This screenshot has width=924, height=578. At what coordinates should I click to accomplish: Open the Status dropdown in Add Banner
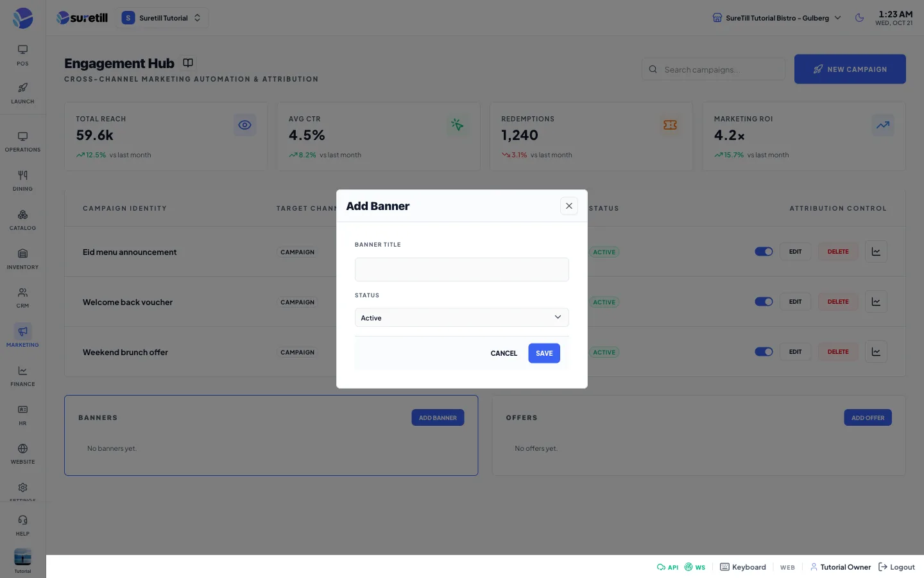(462, 318)
